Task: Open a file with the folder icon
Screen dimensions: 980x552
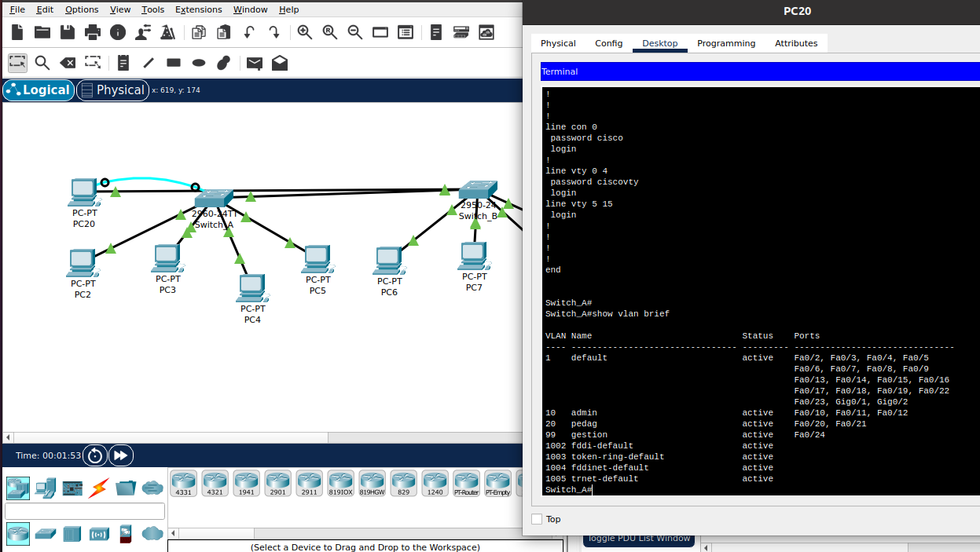Action: coord(42,32)
